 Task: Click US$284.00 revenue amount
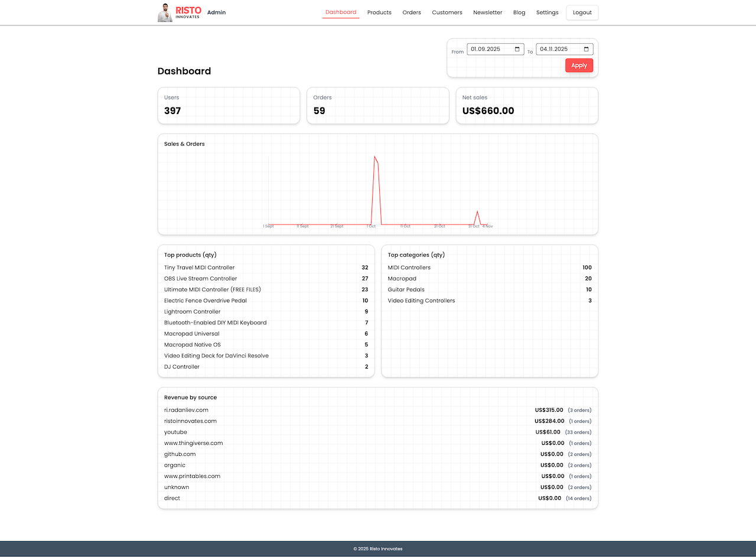549,421
